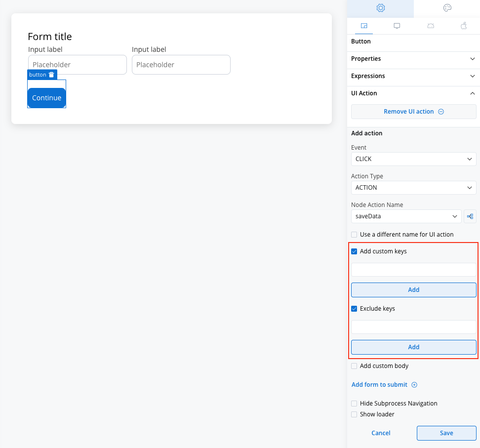Uncheck the Add custom keys checkbox
The height and width of the screenshot is (448, 480).
(354, 251)
